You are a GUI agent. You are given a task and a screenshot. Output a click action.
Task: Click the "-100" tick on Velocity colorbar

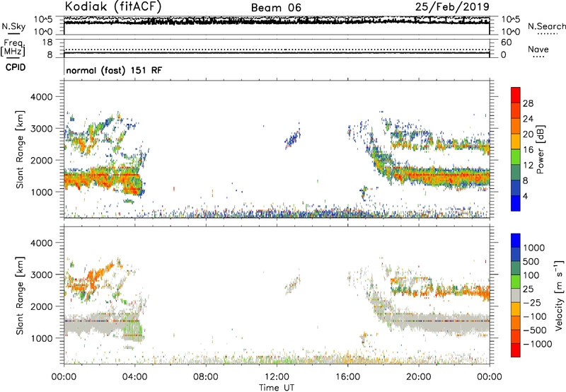pyautogui.click(x=535, y=316)
